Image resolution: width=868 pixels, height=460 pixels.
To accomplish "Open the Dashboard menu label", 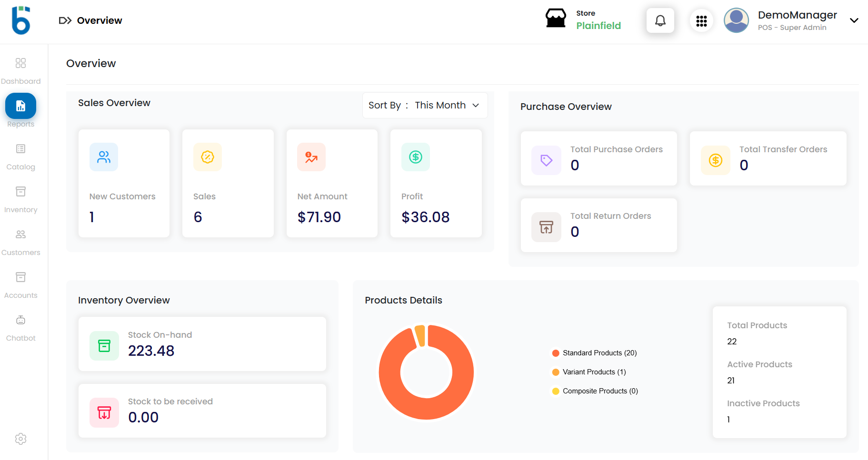I will click(20, 81).
